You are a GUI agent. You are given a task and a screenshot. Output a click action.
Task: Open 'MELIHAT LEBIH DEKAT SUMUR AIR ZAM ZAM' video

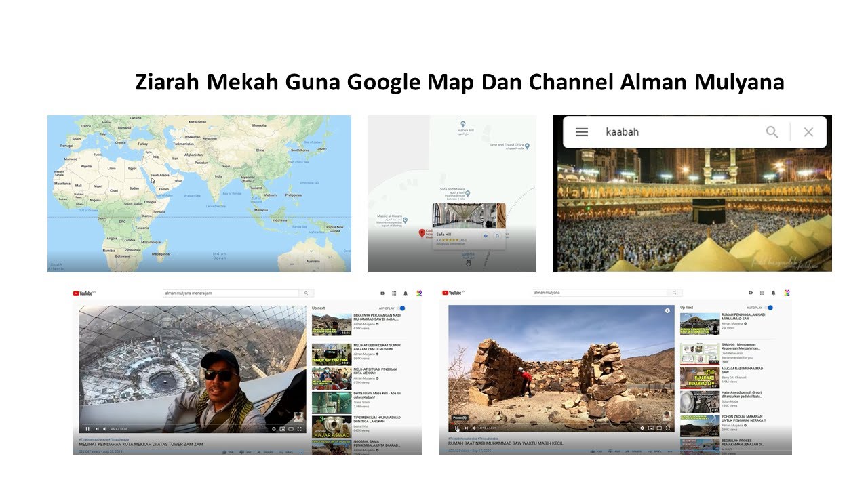pos(357,354)
